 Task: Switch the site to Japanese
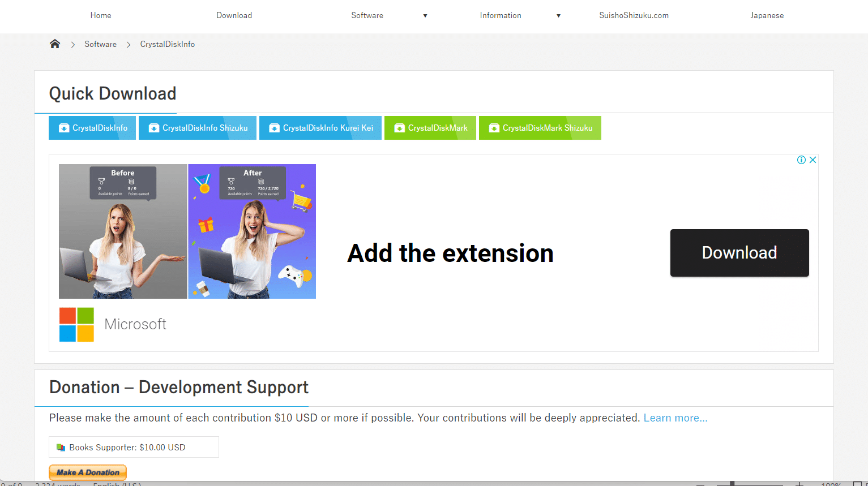767,15
